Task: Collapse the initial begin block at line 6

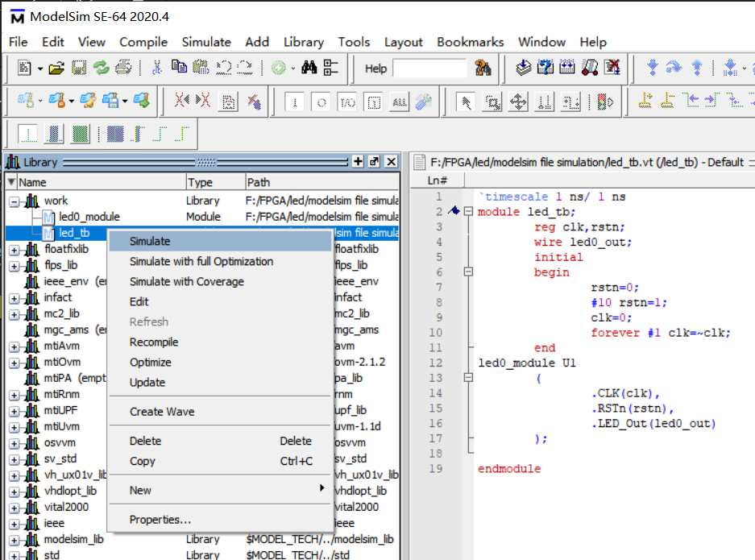Action: (467, 272)
